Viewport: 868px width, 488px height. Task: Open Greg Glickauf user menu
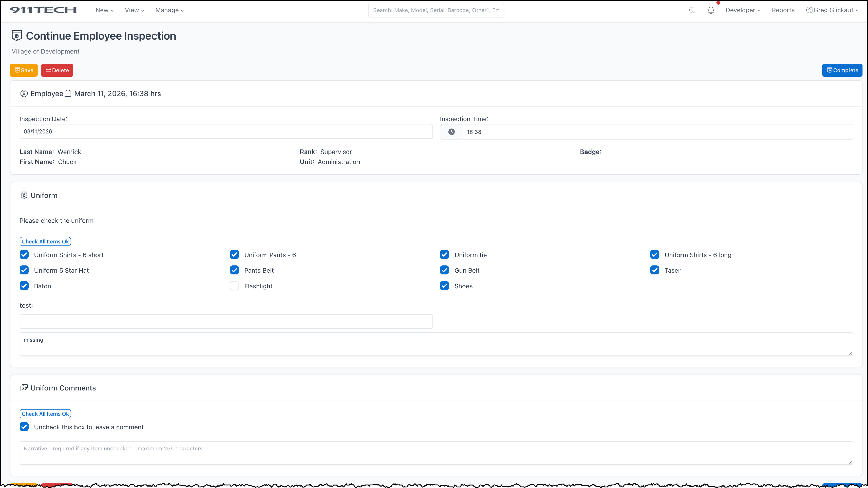pos(832,10)
